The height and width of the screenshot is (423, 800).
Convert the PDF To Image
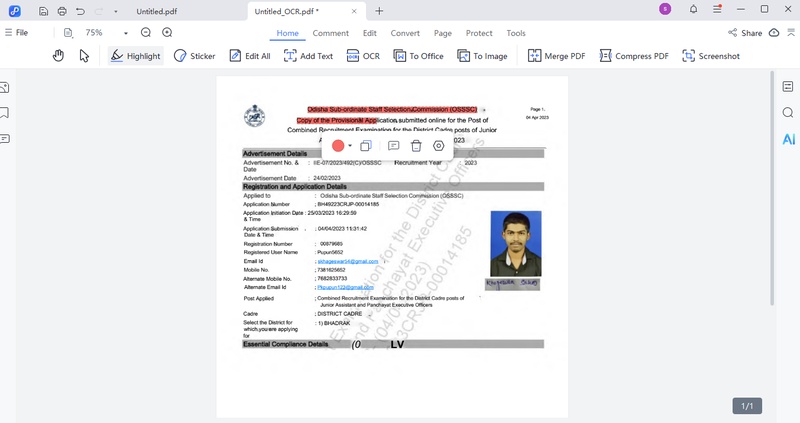(483, 56)
